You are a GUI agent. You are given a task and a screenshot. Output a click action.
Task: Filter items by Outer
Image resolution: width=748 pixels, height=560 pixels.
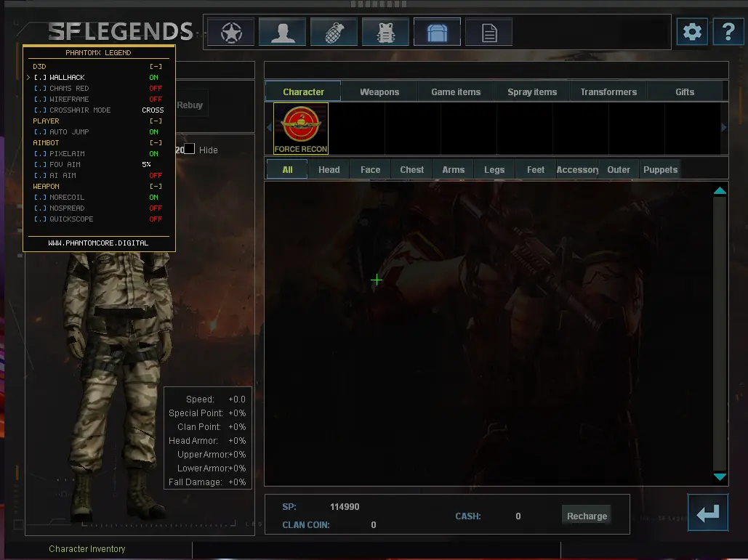click(619, 170)
